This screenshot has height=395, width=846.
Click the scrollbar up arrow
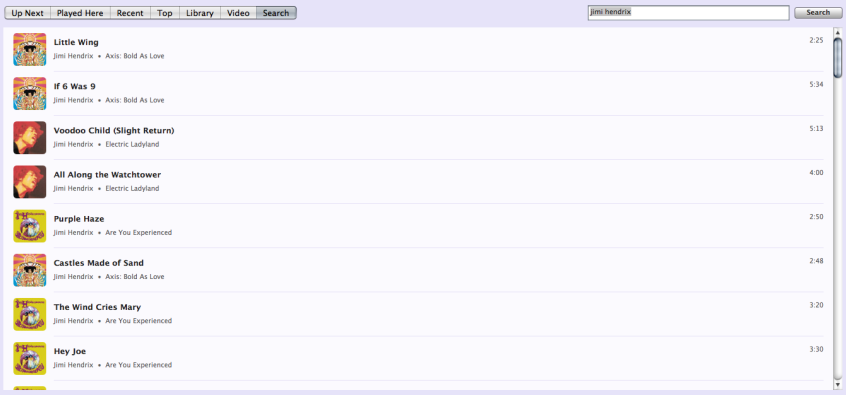coord(837,32)
